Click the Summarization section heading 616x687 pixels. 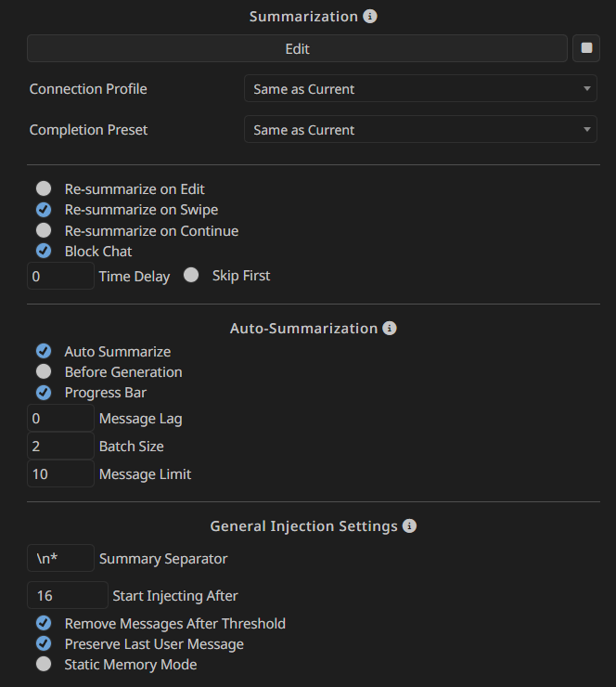coord(303,17)
